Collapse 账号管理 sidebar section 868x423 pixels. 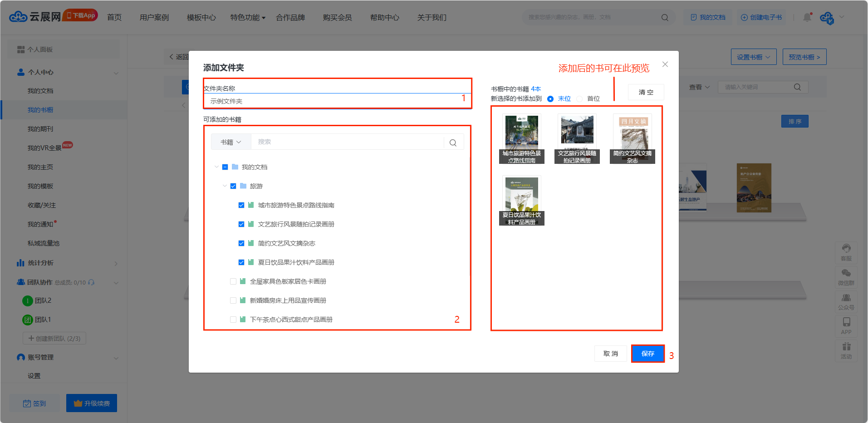[116, 358]
